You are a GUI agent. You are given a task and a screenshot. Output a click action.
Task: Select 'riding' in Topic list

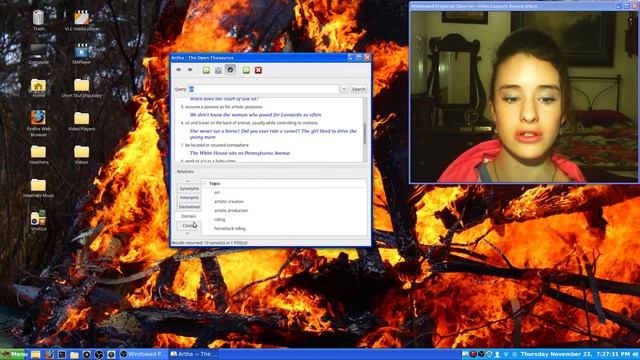pos(220,220)
